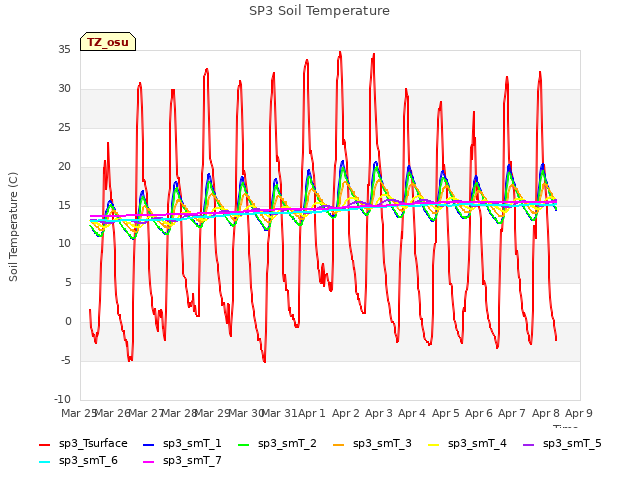Toggle the sp3_smT_1 legend entry
Screen dimensions: 640x480
(x=182, y=444)
